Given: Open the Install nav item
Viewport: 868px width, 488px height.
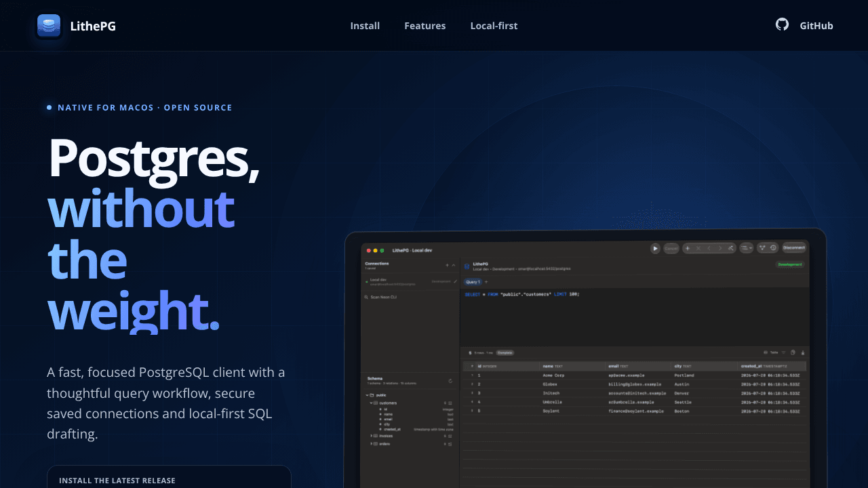Looking at the screenshot, I should [x=365, y=26].
